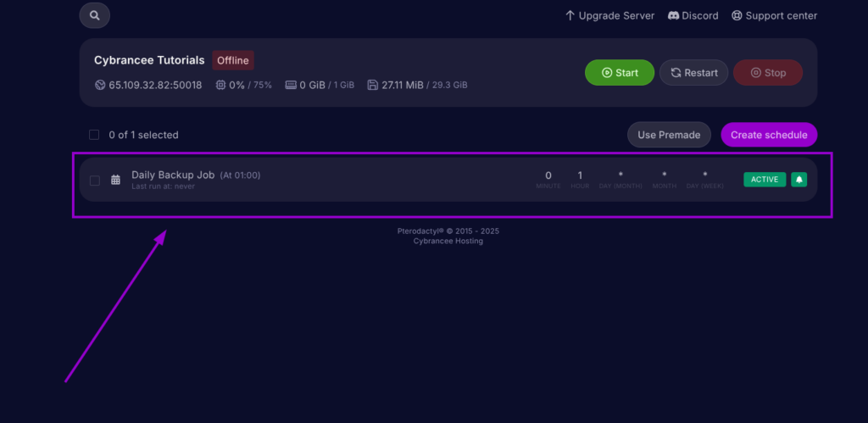Click the disk usage save icon

click(372, 85)
